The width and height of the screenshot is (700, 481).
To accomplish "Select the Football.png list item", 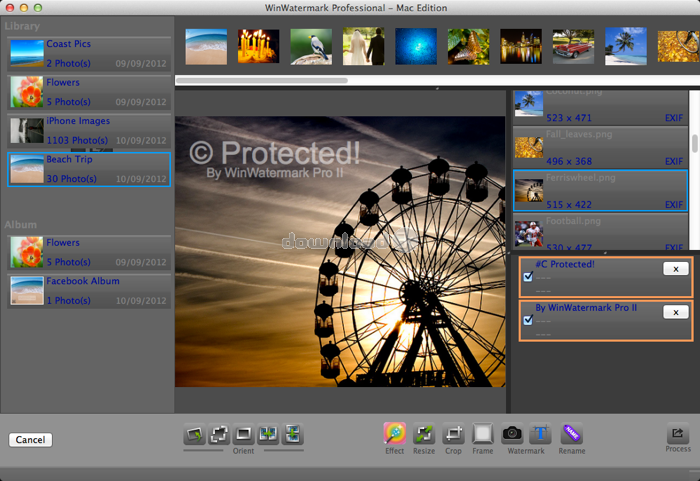I will coord(600,232).
